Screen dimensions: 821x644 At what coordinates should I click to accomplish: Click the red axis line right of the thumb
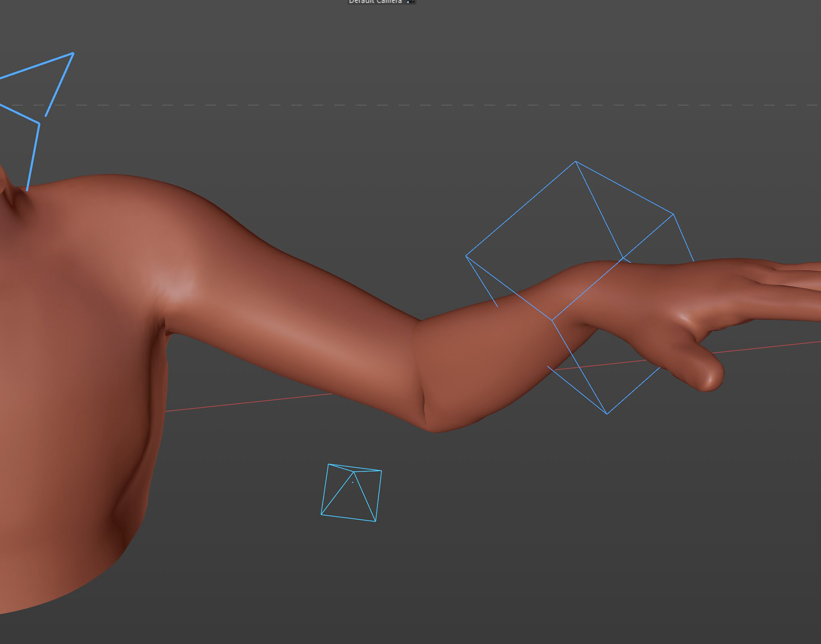(770, 347)
